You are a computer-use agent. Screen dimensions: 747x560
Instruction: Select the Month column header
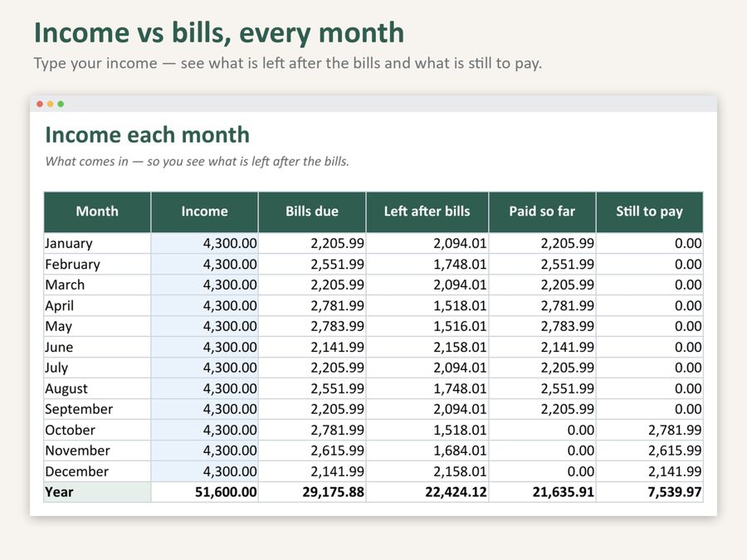click(x=97, y=212)
